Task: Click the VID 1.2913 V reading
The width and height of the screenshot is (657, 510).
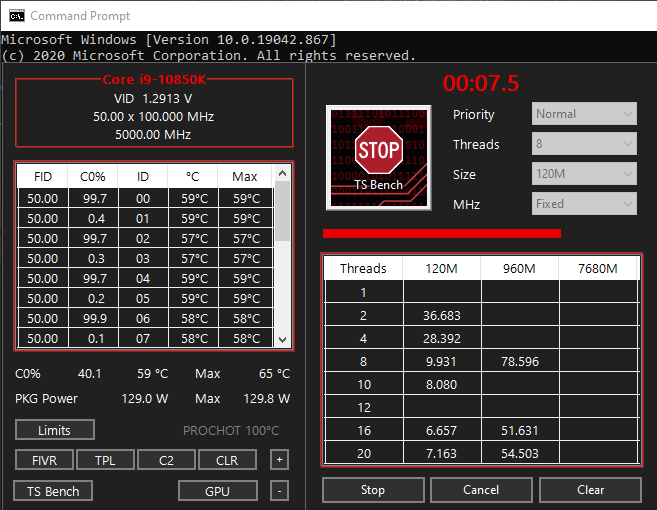Action: point(153,98)
